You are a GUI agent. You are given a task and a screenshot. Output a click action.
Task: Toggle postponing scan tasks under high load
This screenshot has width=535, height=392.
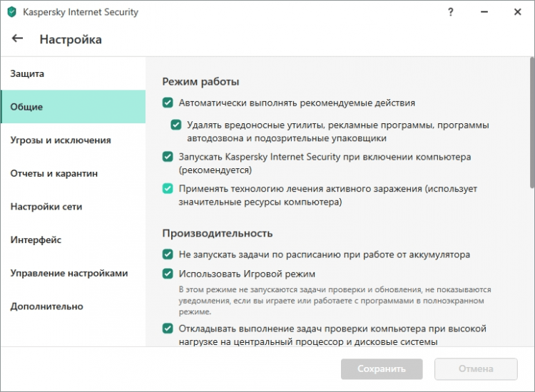click(168, 329)
